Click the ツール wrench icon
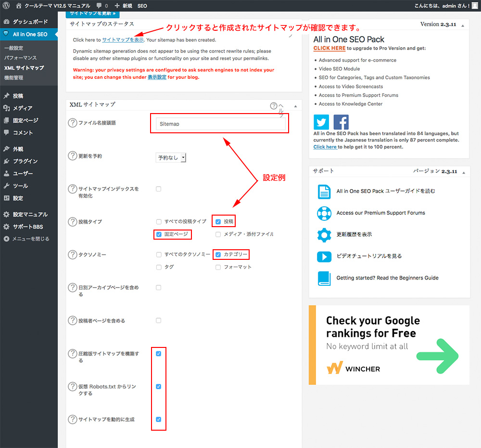Screen dimensions: 481x448 click(x=6, y=186)
